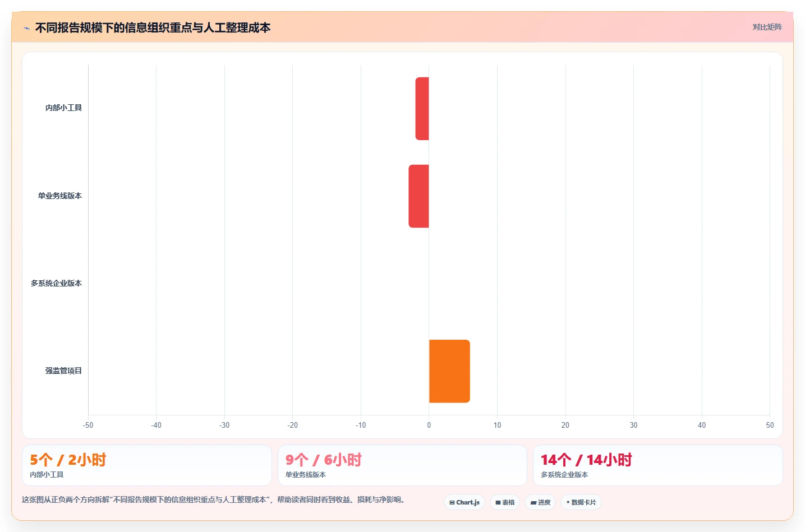805x532 pixels.
Task: Click the chart title 不同报告规模下的信息组织重点与人工整理成本
Action: tap(153, 27)
